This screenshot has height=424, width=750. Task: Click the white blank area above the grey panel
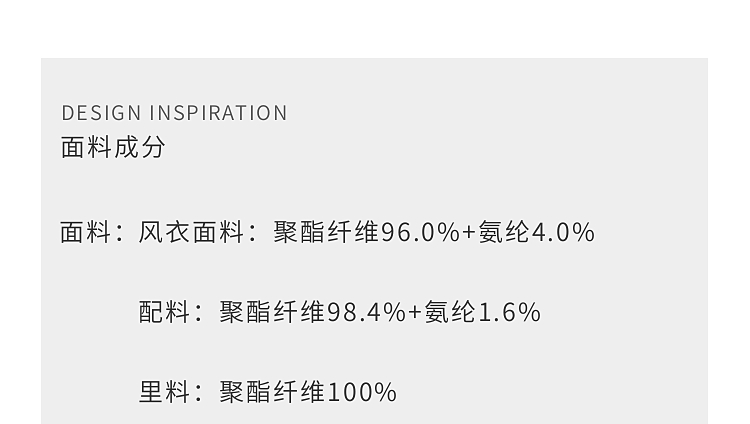click(375, 28)
